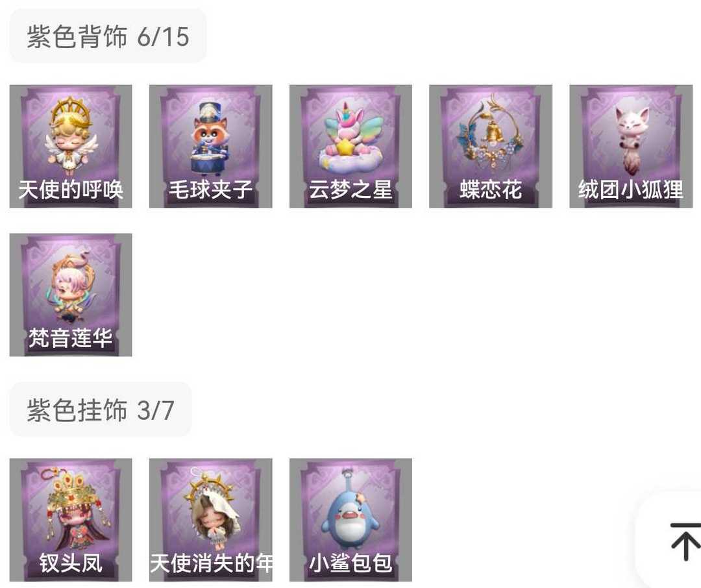This screenshot has height=588, width=701.
Task: Choose the 小鲨包包 blue shark pendant
Action: 350,520
